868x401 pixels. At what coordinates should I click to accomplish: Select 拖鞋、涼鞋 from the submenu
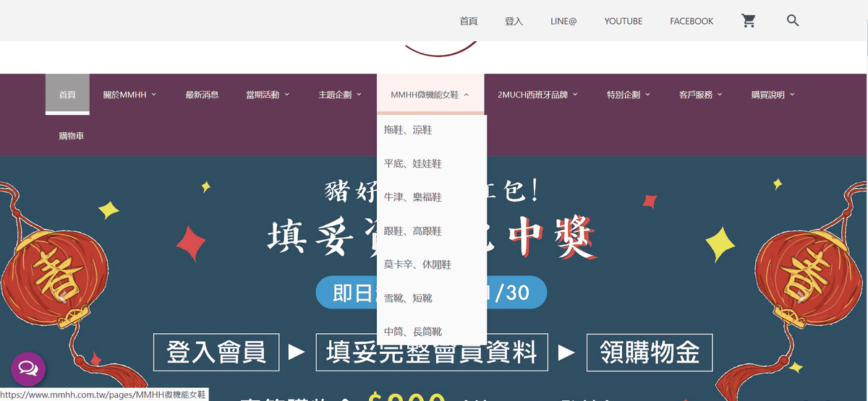[408, 131]
